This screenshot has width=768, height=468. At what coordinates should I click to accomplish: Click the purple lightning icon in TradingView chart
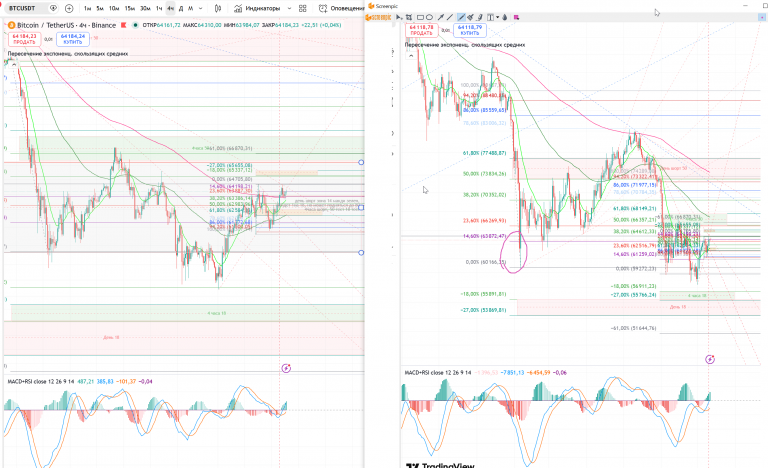click(287, 368)
